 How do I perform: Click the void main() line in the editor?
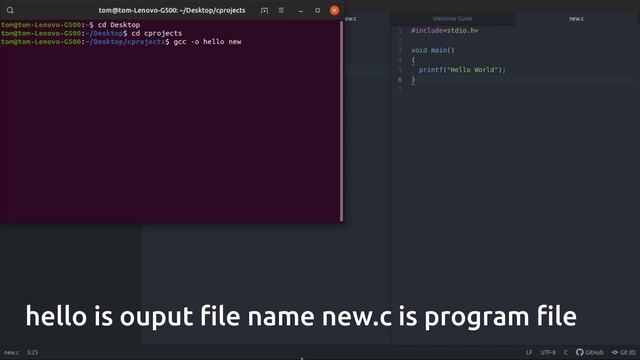click(433, 50)
